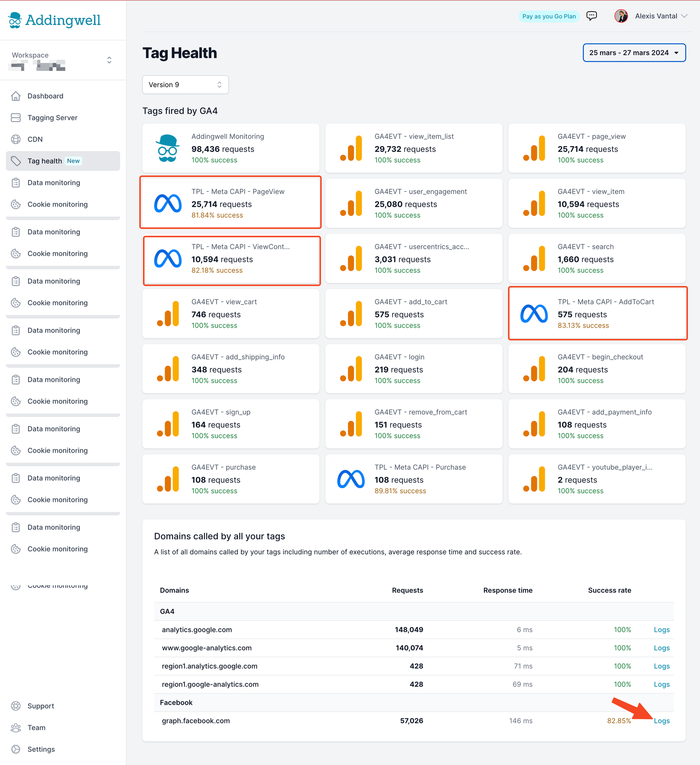Viewport: 700px width, 765px height.
Task: Click the Team people icon
Action: click(x=16, y=727)
